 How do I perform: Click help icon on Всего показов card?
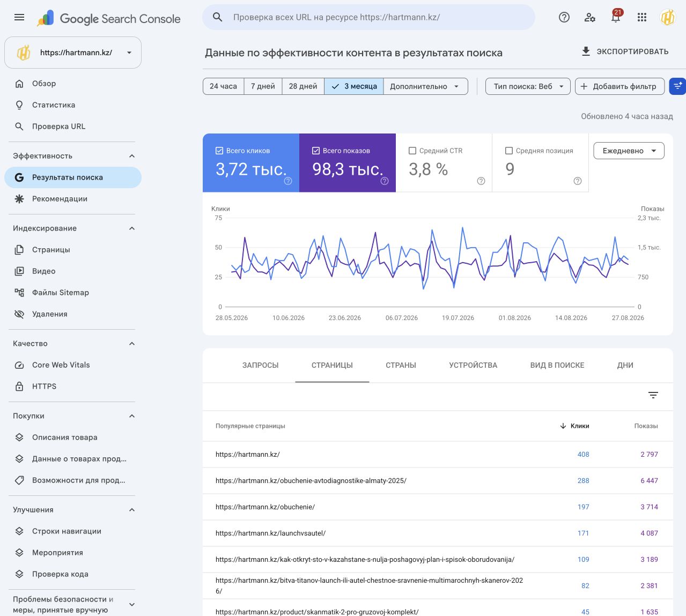point(385,181)
